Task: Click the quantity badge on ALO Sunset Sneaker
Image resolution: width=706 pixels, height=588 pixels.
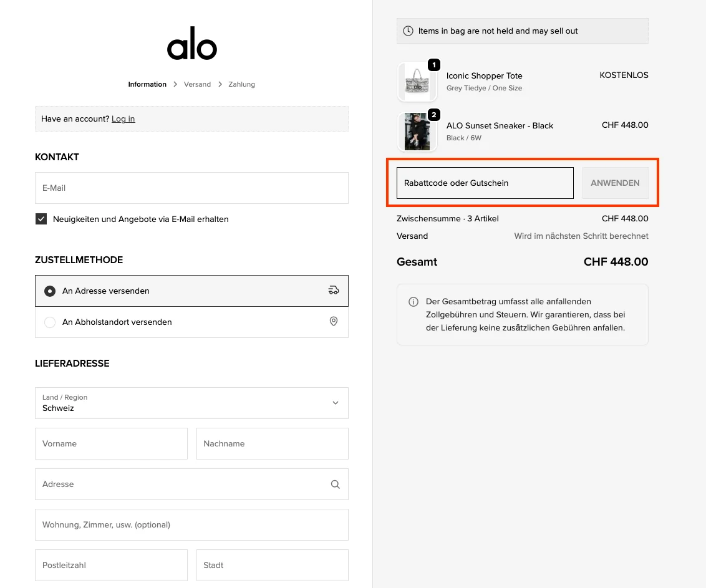Action: point(435,115)
